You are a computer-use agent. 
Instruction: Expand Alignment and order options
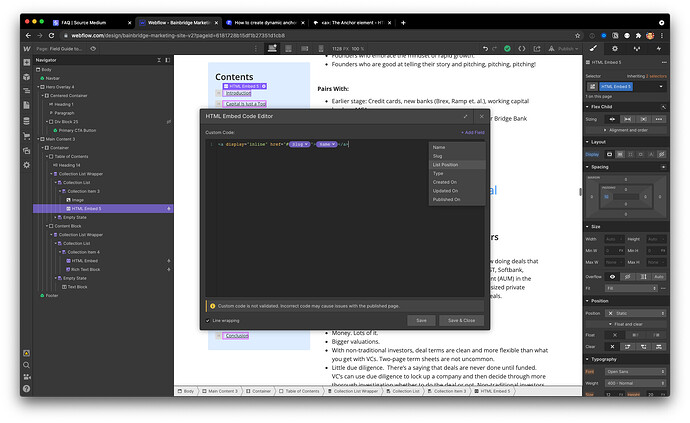coord(626,130)
